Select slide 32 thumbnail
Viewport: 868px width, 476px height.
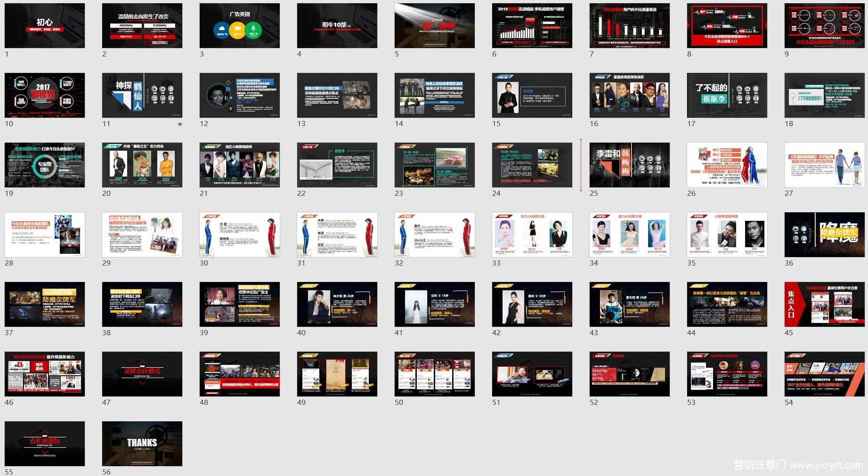(435, 234)
